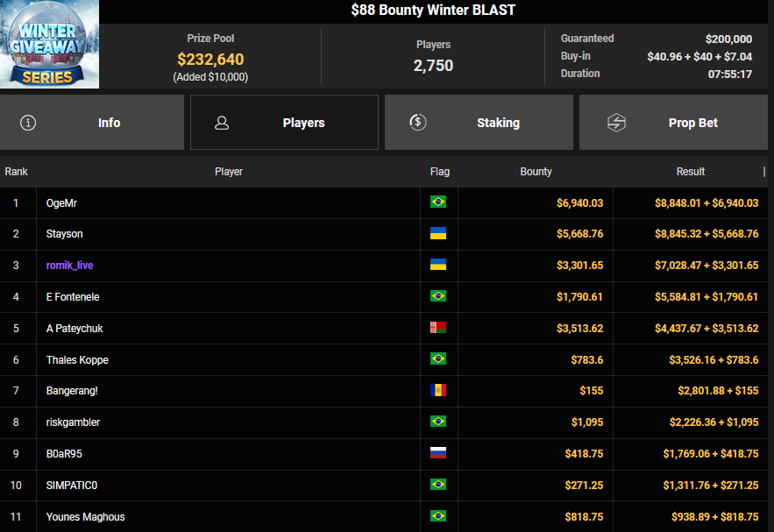Select the riskgambler row at rank 8
The height and width of the screenshot is (532, 774).
pyautogui.click(x=73, y=422)
